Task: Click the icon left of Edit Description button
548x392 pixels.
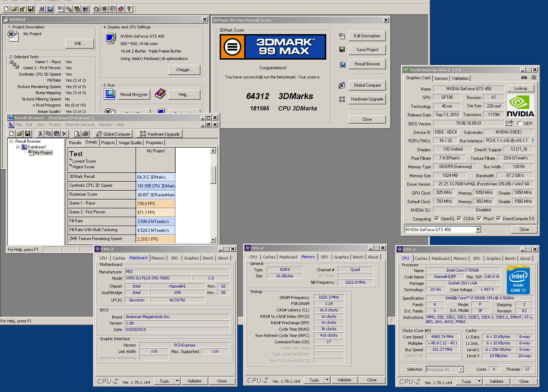Action: [342, 36]
